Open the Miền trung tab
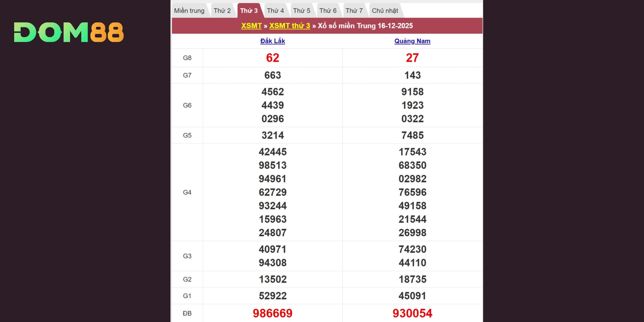644x322 pixels. pyautogui.click(x=189, y=11)
